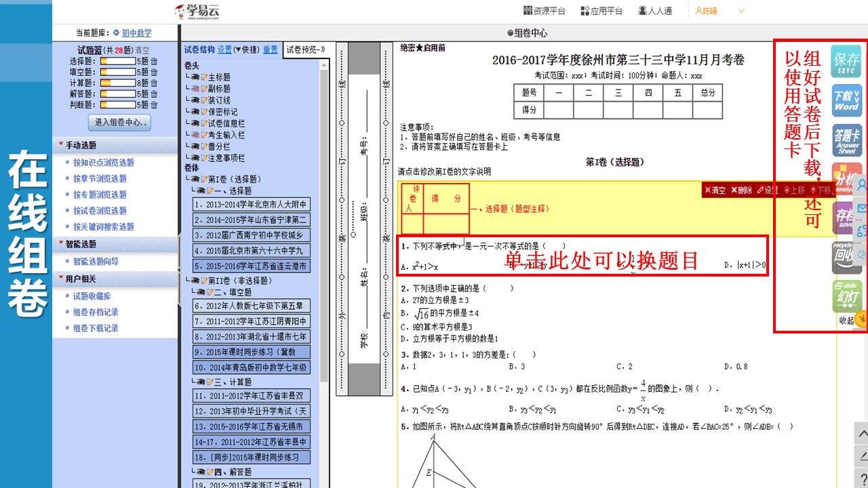
Task: Click 删除 in the section toolbar
Action: 741,190
